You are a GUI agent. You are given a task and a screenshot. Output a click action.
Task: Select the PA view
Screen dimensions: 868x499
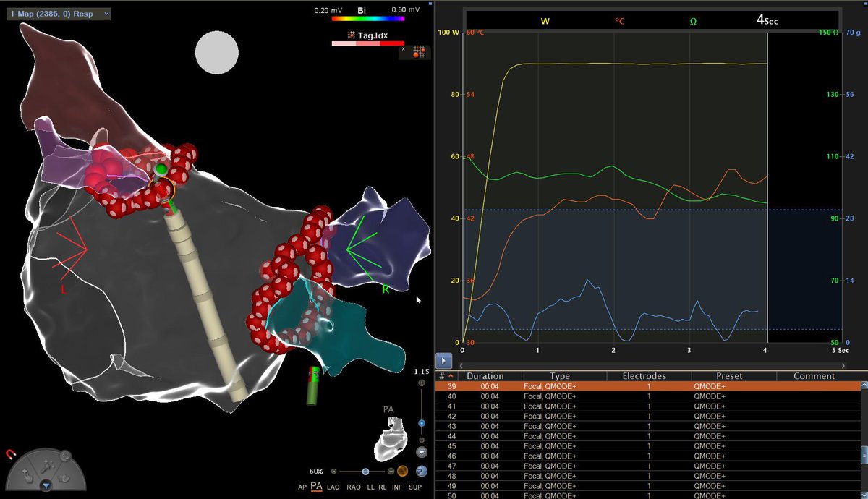[316, 487]
